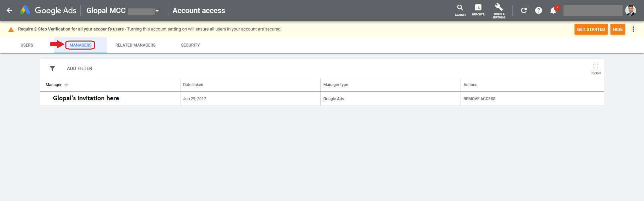Click GET STARTED for 2-Step Verification
The height and width of the screenshot is (201, 644).
(x=591, y=29)
